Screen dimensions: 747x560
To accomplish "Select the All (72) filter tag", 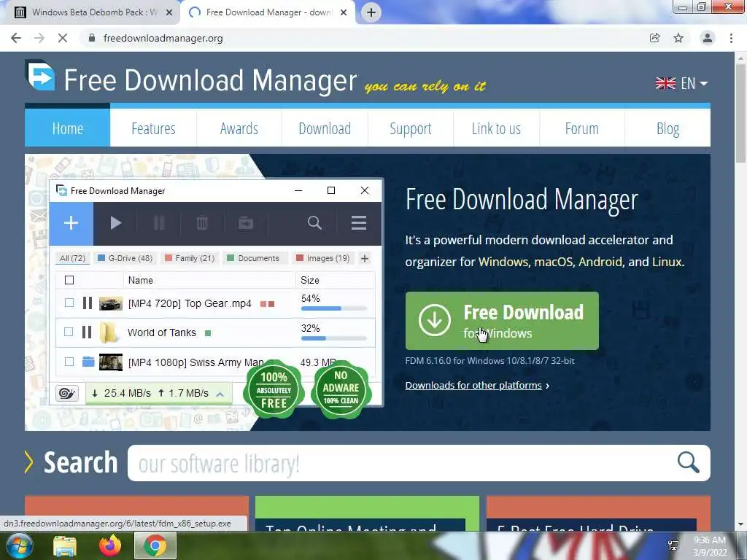I will click(72, 258).
